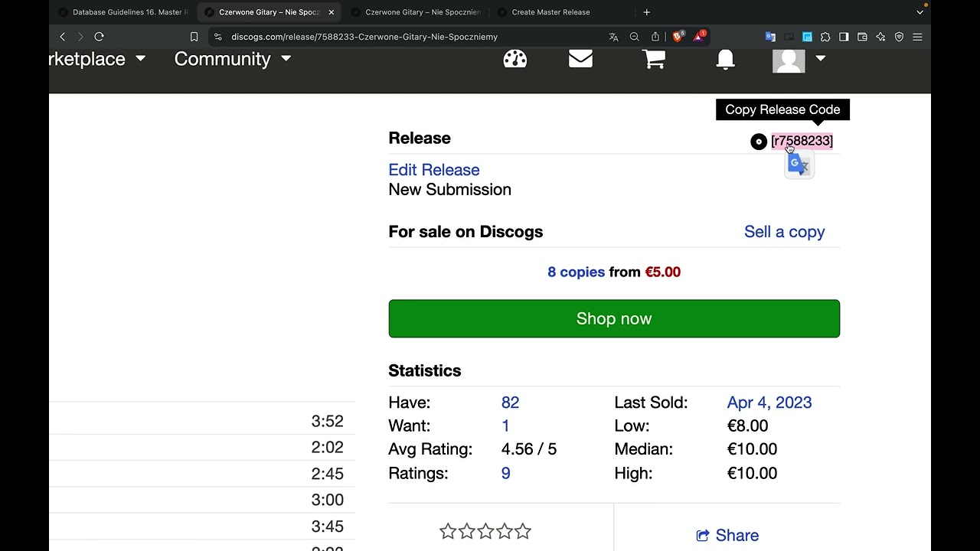Screen dimensions: 980x551
Task: Rate the release five stars
Action: [x=523, y=531]
